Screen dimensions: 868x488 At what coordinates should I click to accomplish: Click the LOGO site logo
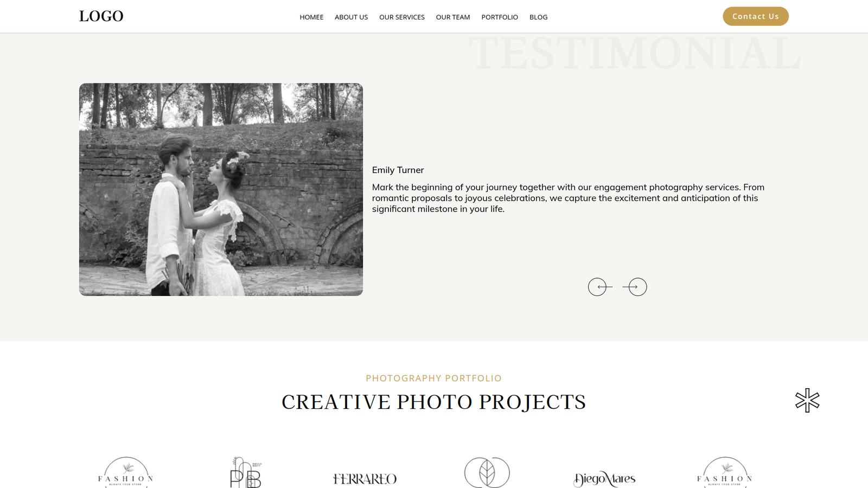tap(101, 16)
